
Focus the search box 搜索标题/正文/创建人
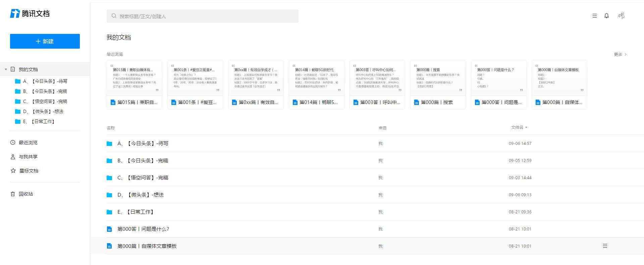coord(203,16)
